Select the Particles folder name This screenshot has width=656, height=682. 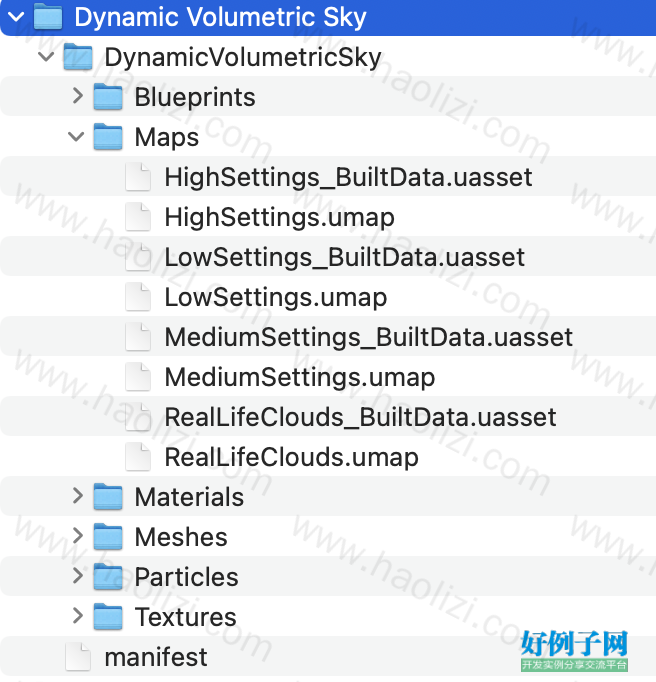[x=186, y=577]
